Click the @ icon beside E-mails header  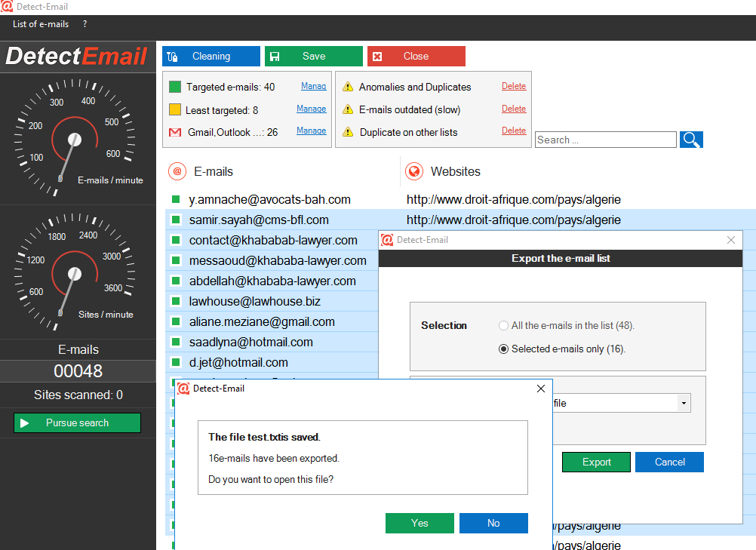177,171
